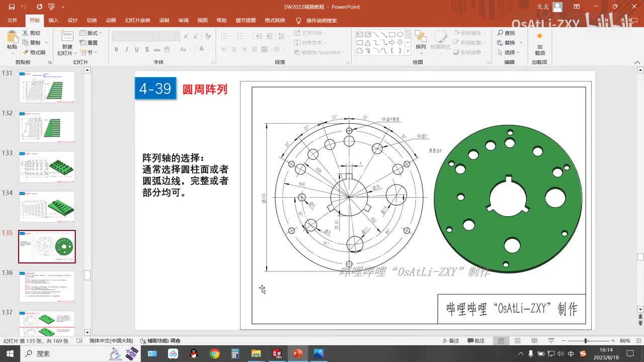Screen dimensions: 644x362
Task: Open the Transitions 切换 tab
Action: (92, 21)
